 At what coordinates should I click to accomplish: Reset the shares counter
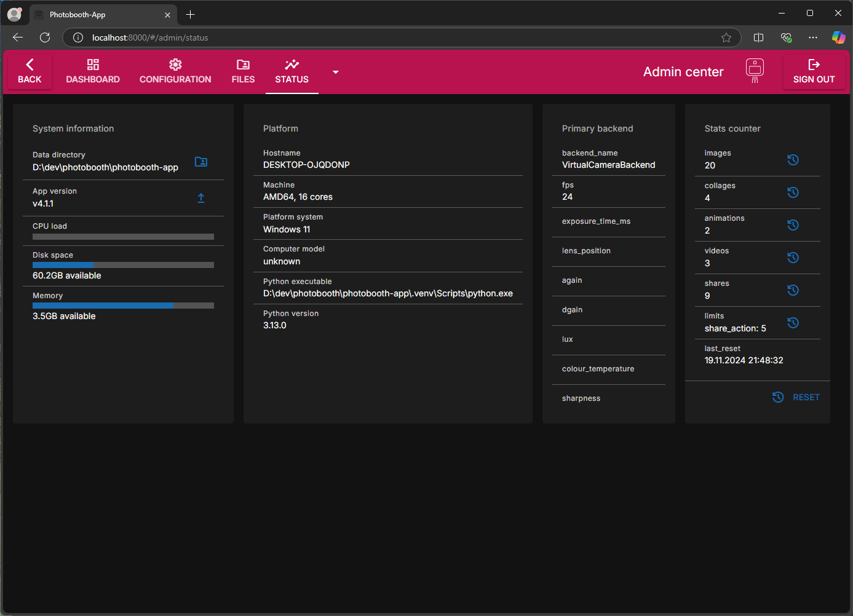pos(793,290)
